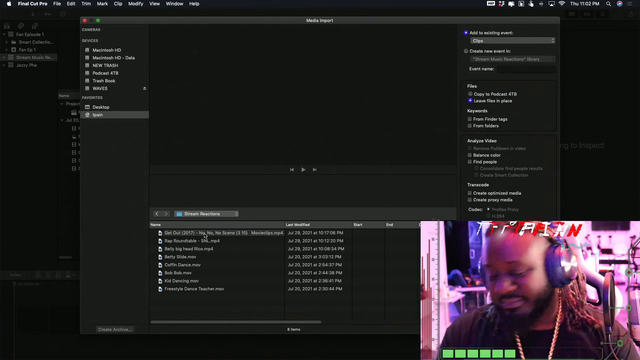The height and width of the screenshot is (360, 640).
Task: Skip to next clip in viewer
Action: click(315, 169)
